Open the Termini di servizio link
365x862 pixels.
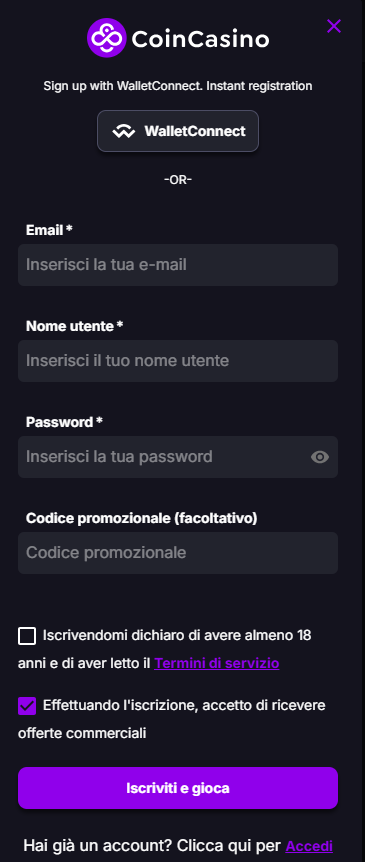(217, 664)
